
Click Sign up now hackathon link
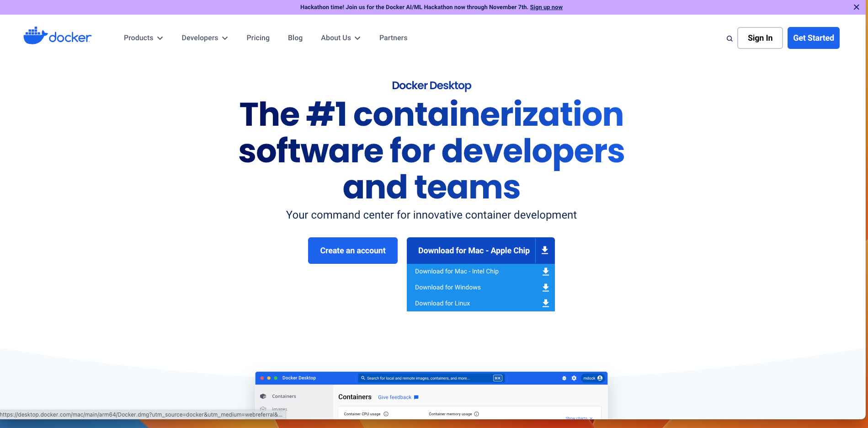point(546,7)
